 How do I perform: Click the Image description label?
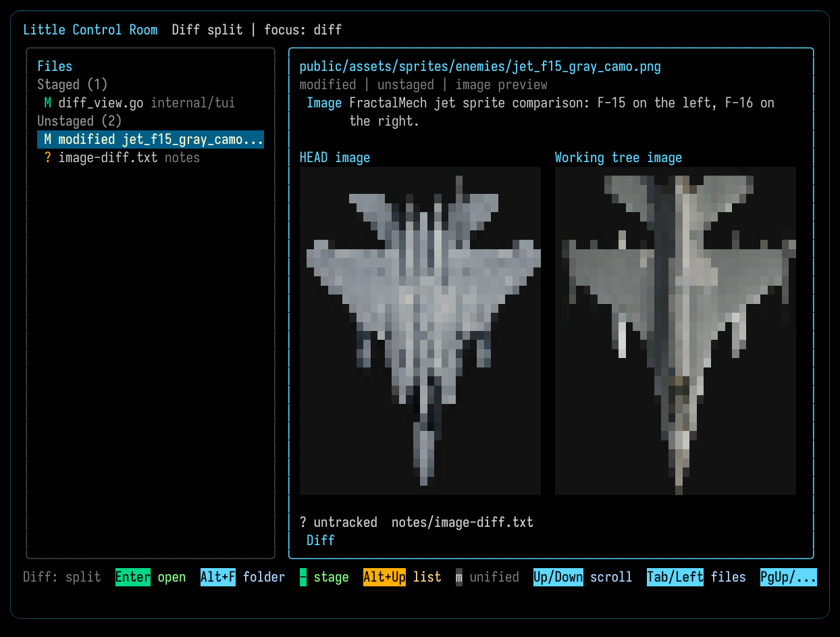pos(324,103)
